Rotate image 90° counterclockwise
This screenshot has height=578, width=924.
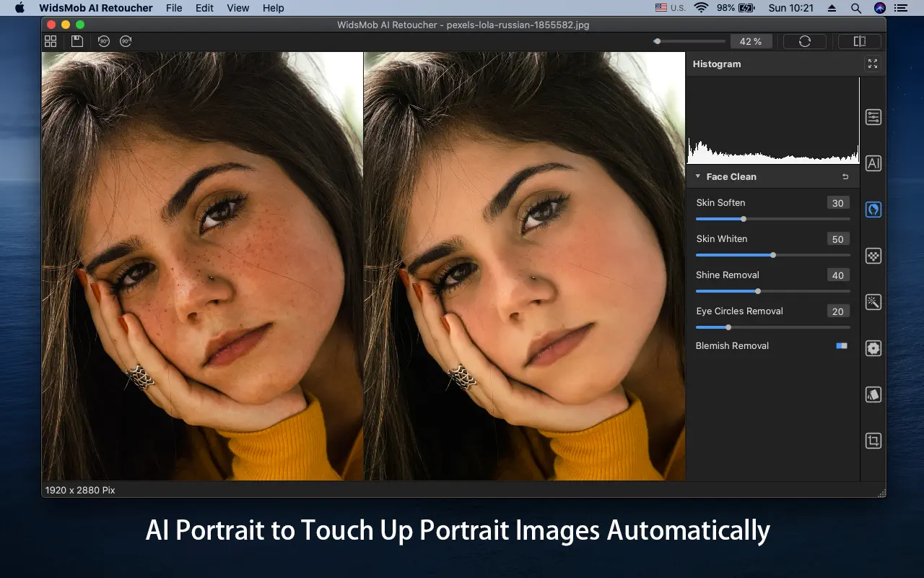[x=104, y=41]
